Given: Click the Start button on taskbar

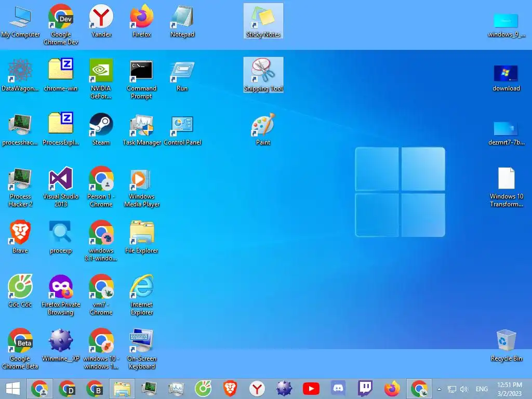Looking at the screenshot, I should 13,389.
